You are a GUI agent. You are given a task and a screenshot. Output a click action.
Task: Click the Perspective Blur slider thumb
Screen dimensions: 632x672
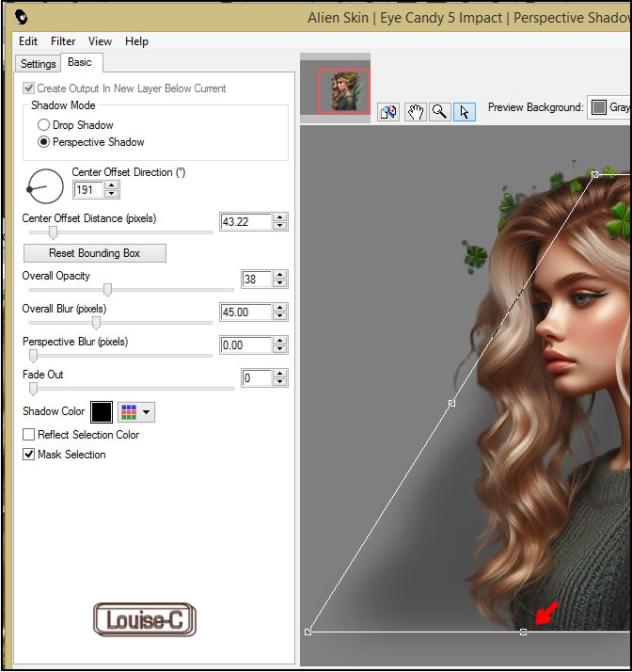pos(33,356)
